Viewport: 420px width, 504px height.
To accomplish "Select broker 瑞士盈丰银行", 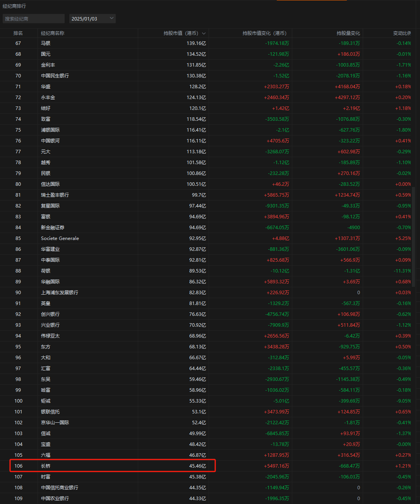I will tap(55, 195).
